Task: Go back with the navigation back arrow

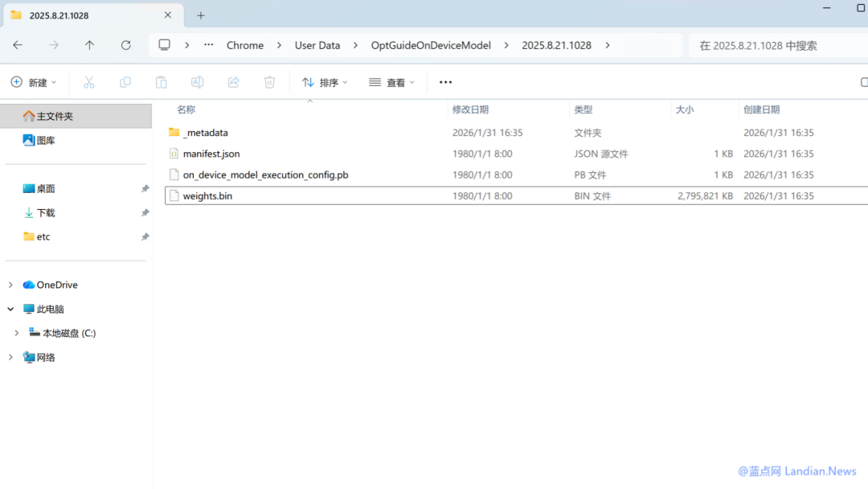Action: pos(18,45)
